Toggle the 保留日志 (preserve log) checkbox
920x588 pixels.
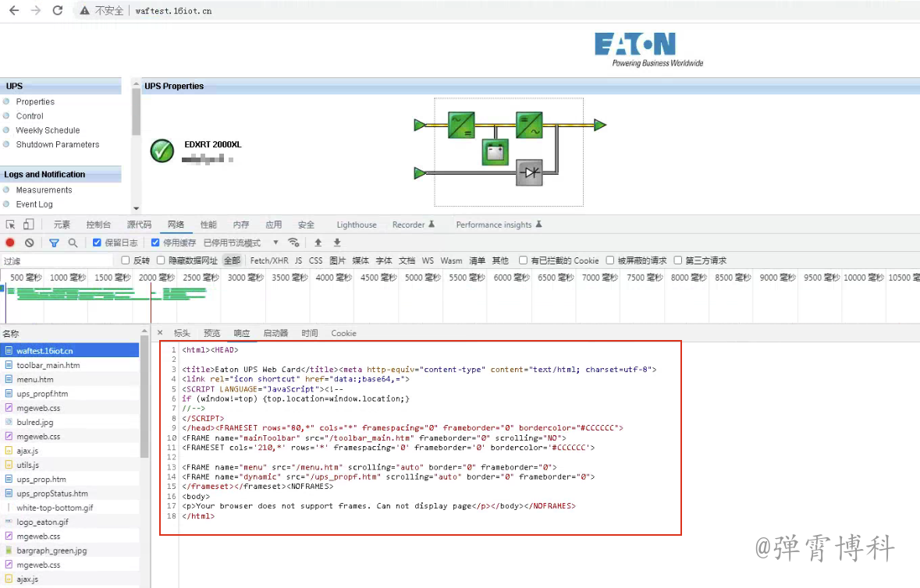click(x=97, y=243)
